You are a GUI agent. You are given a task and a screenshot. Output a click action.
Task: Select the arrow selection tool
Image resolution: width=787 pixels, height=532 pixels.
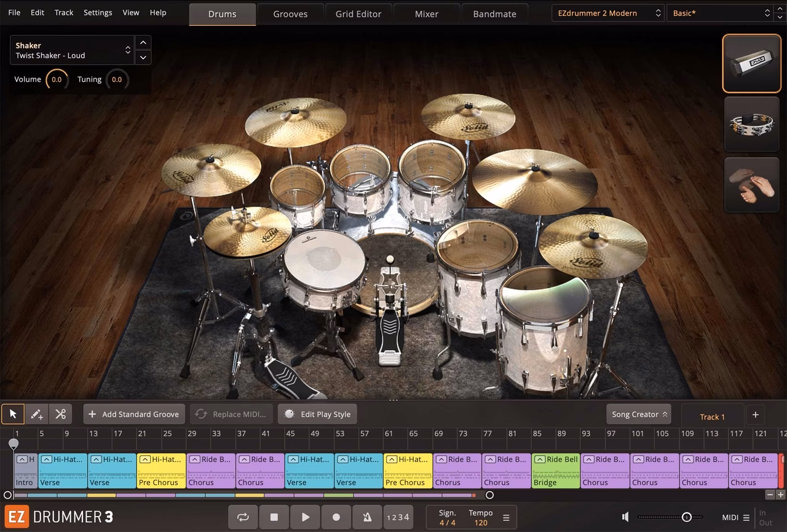[x=13, y=413]
